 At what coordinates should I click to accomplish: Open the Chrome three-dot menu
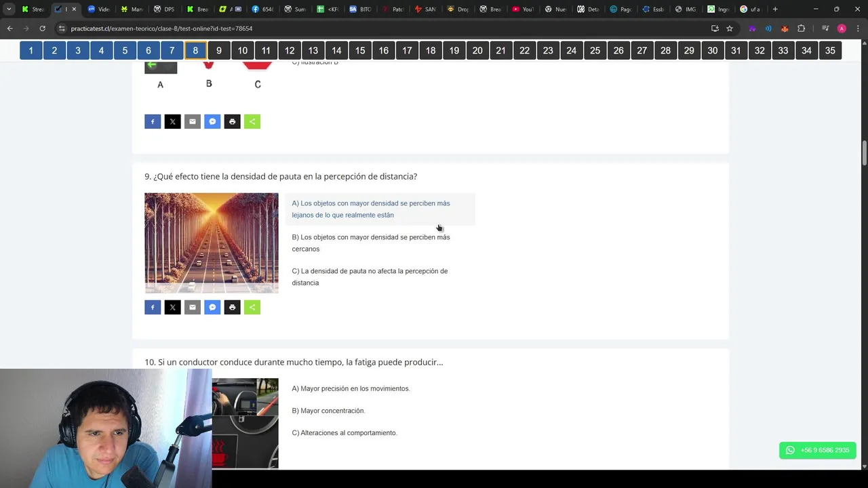tap(857, 28)
